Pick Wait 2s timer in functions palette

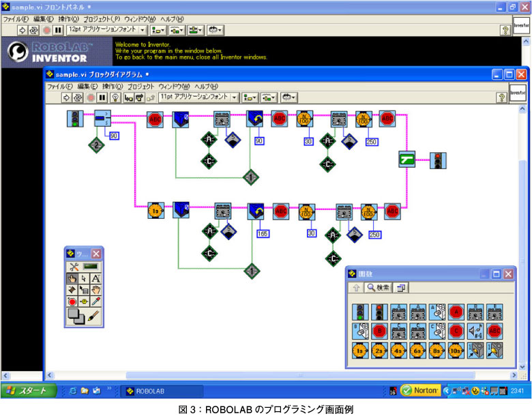point(379,351)
